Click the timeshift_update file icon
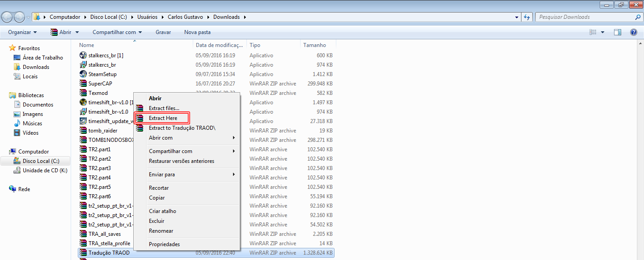The image size is (644, 260). (83, 121)
